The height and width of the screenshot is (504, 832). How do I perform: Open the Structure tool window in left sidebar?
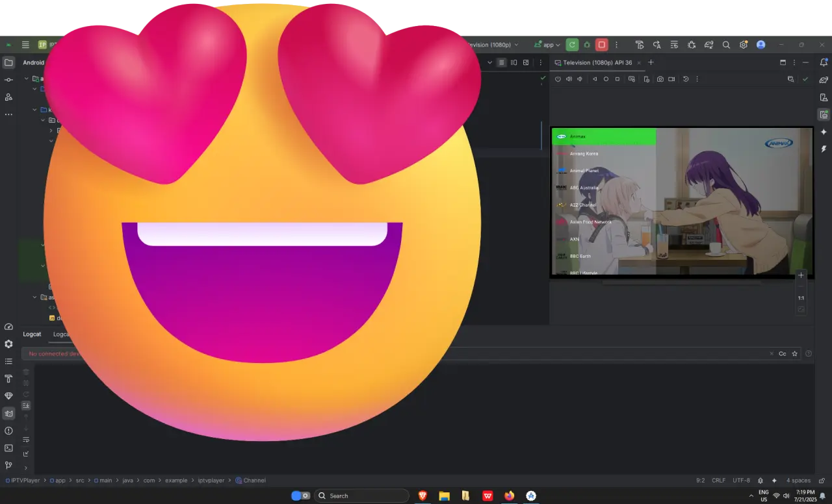8,97
